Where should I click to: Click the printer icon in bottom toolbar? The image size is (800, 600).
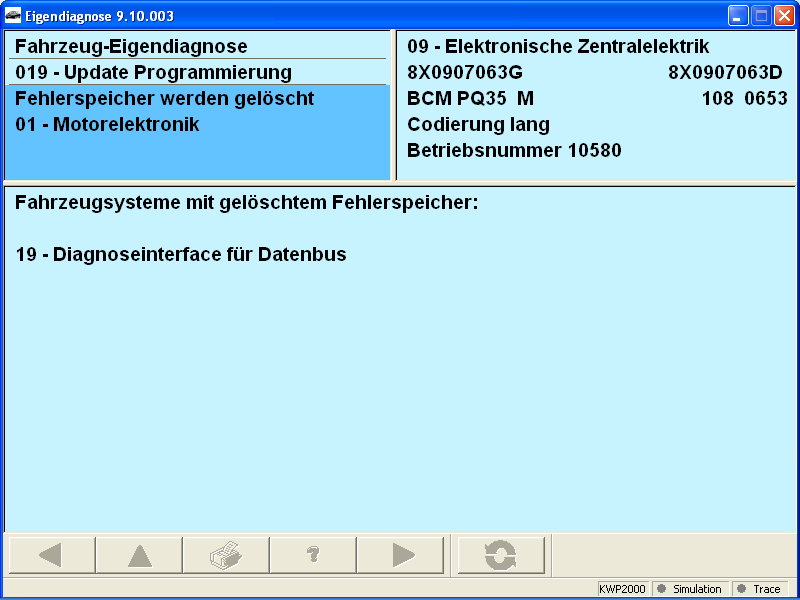pyautogui.click(x=225, y=555)
